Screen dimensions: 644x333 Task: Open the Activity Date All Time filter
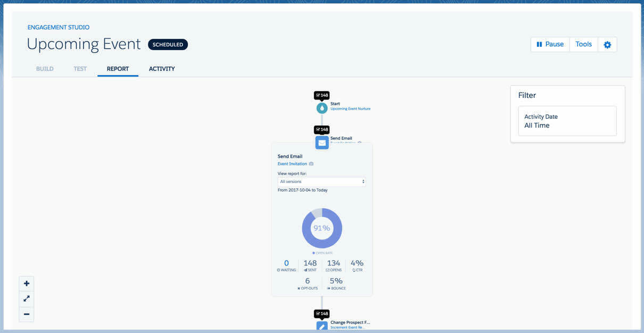click(x=567, y=121)
